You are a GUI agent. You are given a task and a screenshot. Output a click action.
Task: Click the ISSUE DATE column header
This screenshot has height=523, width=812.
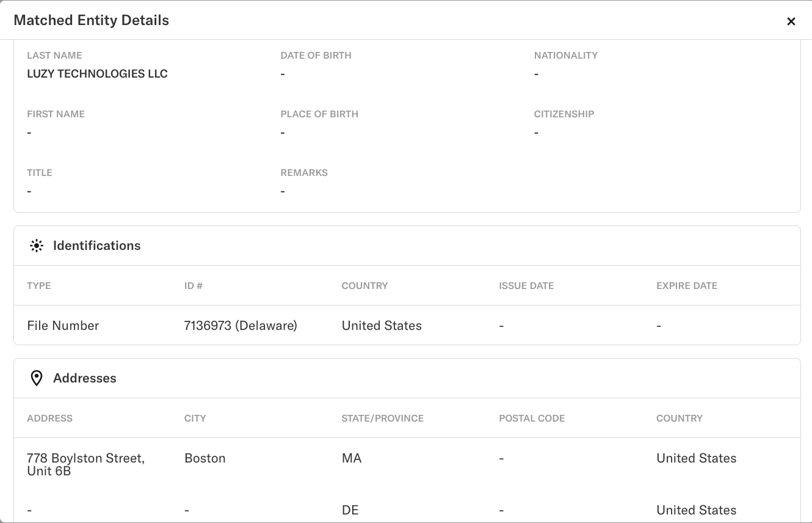[x=526, y=286]
